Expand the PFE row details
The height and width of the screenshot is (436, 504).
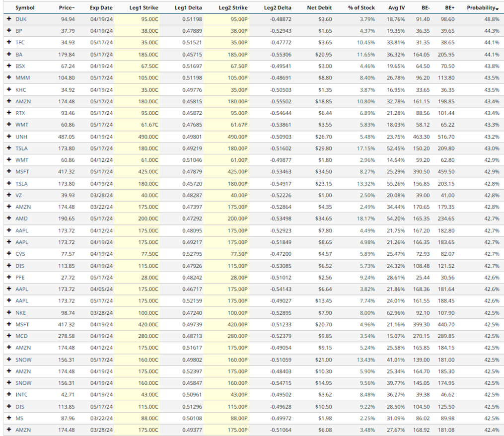(9, 278)
